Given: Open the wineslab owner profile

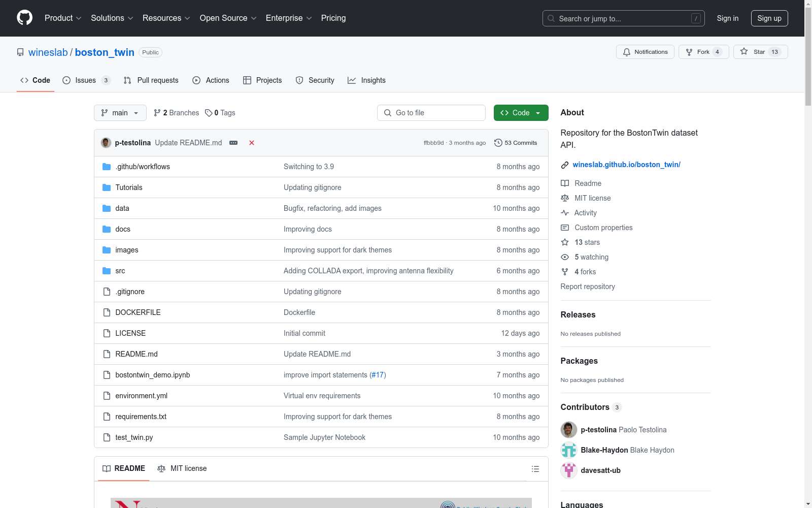Looking at the screenshot, I should click(x=48, y=52).
